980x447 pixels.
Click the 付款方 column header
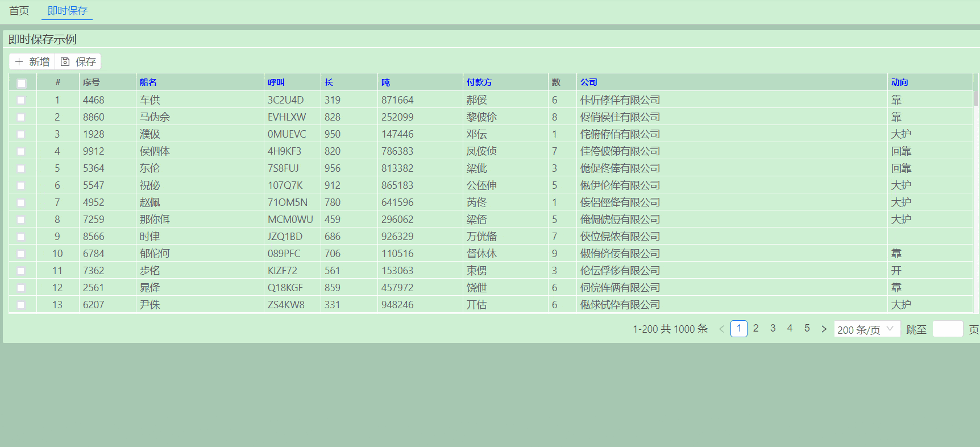pos(479,82)
